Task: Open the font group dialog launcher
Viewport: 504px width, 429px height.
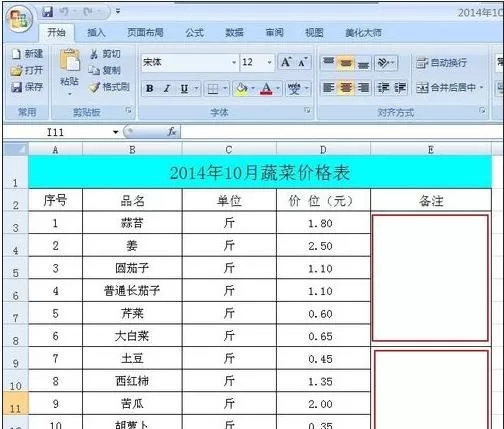Action: click(308, 110)
